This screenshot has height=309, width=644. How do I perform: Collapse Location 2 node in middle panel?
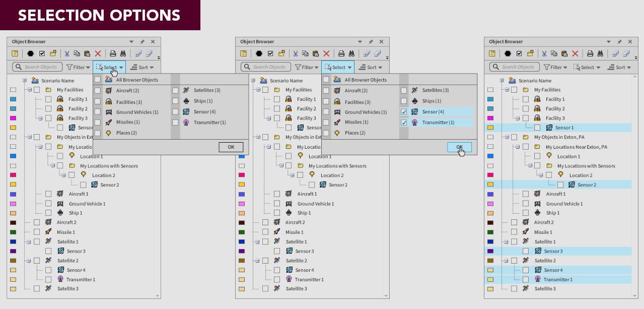pos(292,175)
